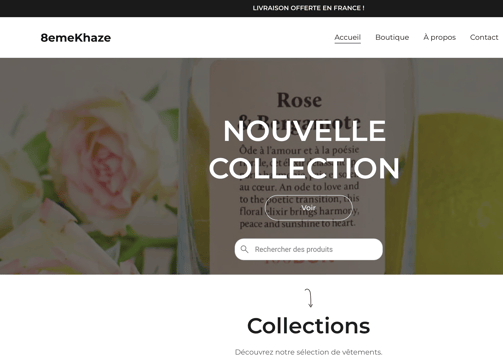
Task: Click peace and sunshine label text
Action: point(297,224)
